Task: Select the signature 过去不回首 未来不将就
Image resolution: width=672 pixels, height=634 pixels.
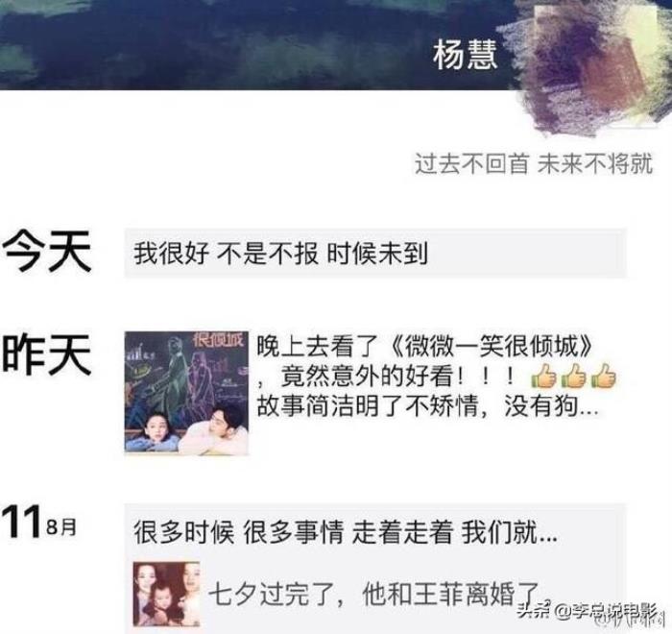Action: 534,163
